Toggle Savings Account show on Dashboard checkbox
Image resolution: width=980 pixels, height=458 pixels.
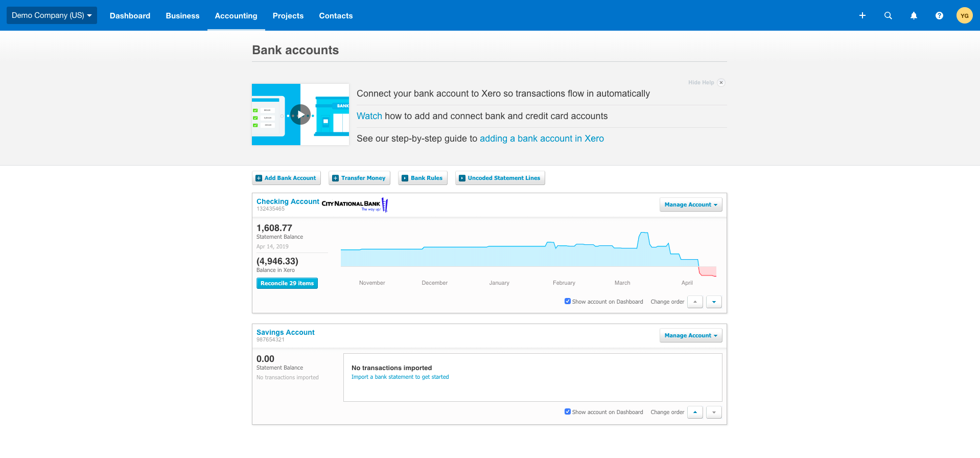coord(567,411)
